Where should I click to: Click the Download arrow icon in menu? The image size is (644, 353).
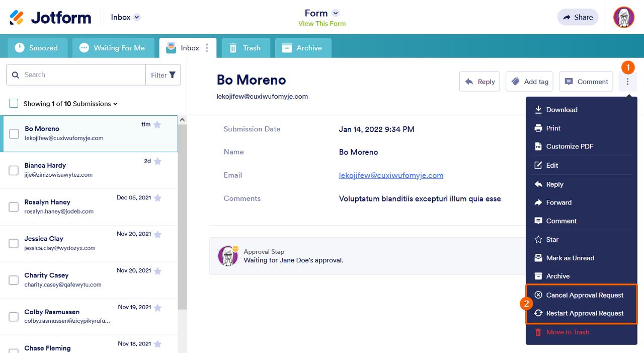pos(538,110)
